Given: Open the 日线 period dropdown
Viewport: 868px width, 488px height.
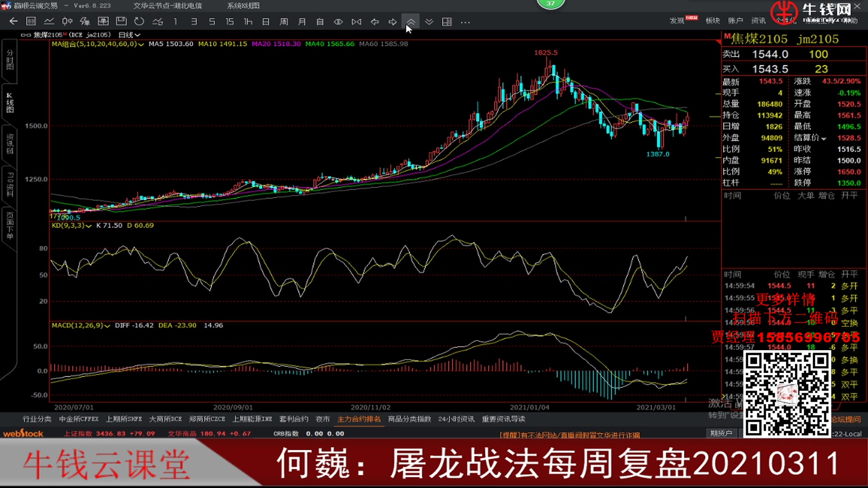Looking at the screenshot, I should 129,35.
